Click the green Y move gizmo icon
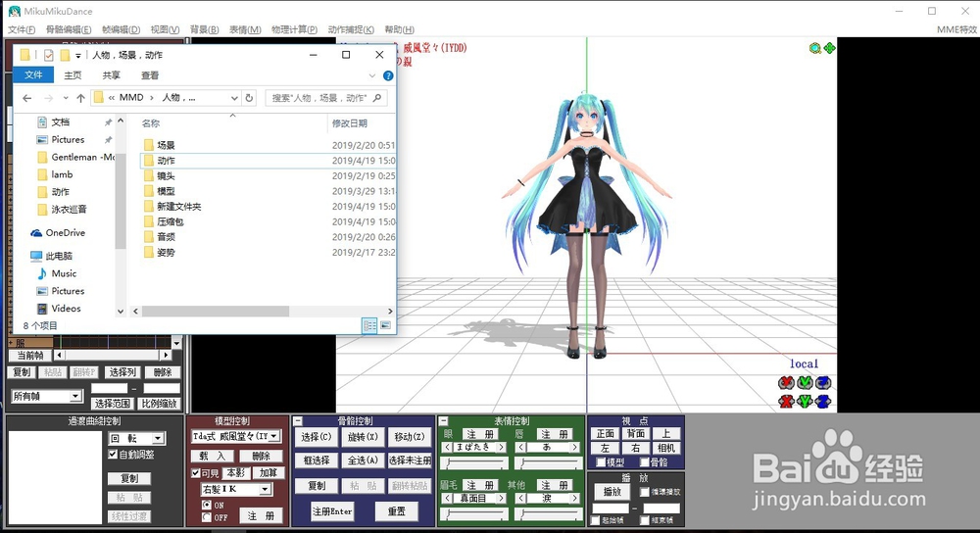 point(805,401)
